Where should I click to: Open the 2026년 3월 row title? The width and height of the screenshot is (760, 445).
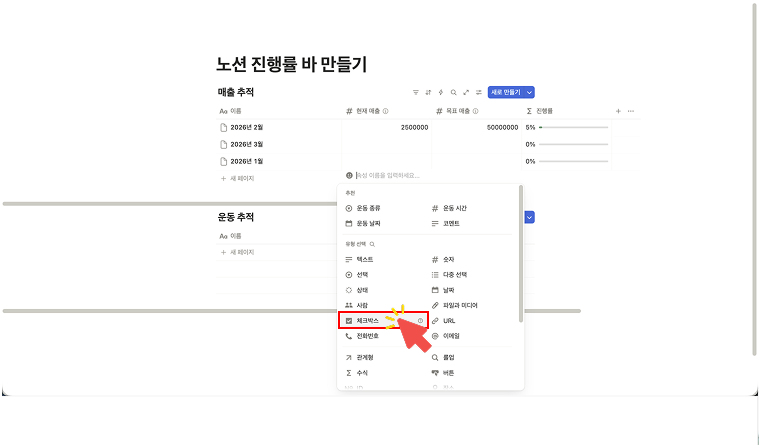[x=247, y=144]
